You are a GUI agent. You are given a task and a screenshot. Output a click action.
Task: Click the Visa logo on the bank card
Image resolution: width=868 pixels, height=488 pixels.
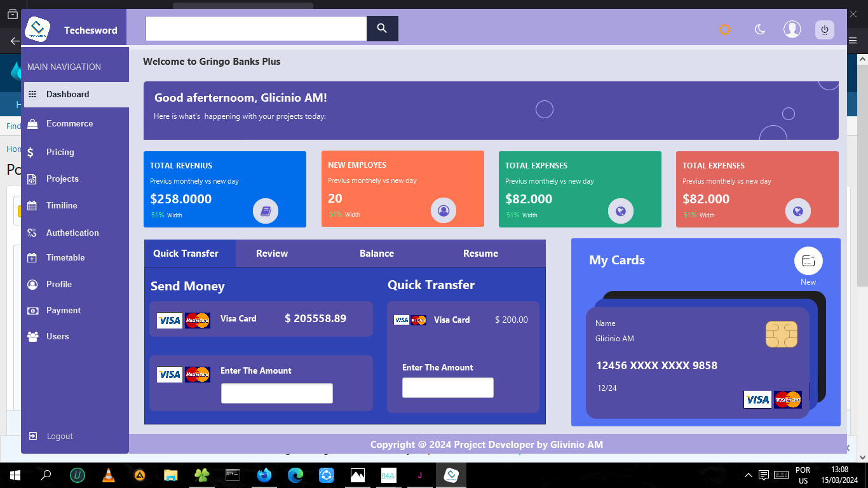coord(757,399)
